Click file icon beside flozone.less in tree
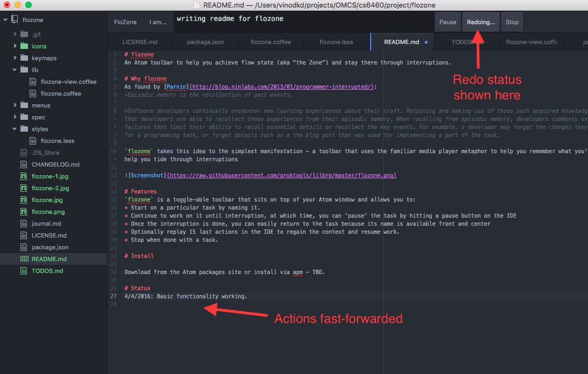 point(33,141)
